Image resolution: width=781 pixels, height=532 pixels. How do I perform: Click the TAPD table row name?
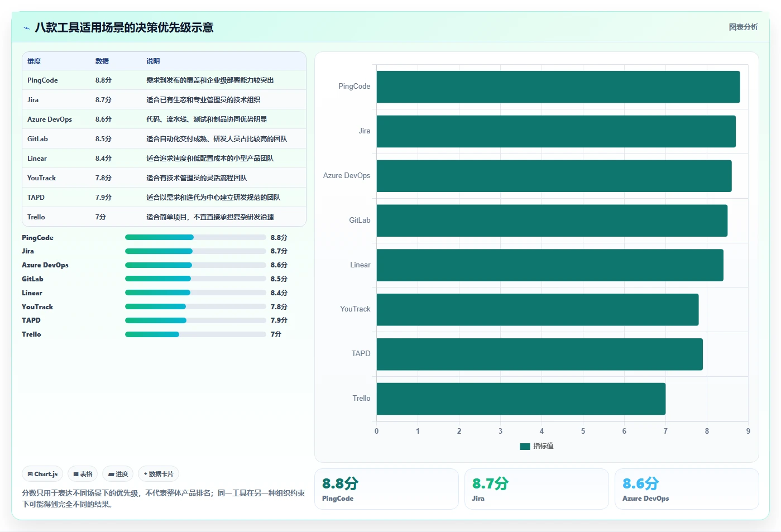(x=36, y=198)
